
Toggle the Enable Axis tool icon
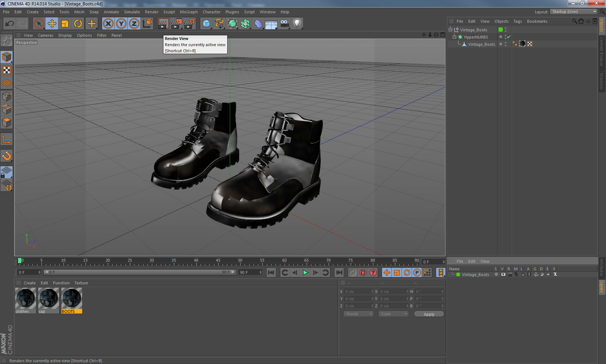[7, 139]
